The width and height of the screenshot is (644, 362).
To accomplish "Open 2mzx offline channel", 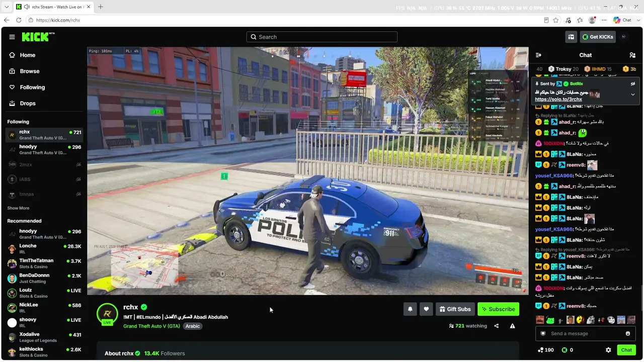I will [x=44, y=164].
